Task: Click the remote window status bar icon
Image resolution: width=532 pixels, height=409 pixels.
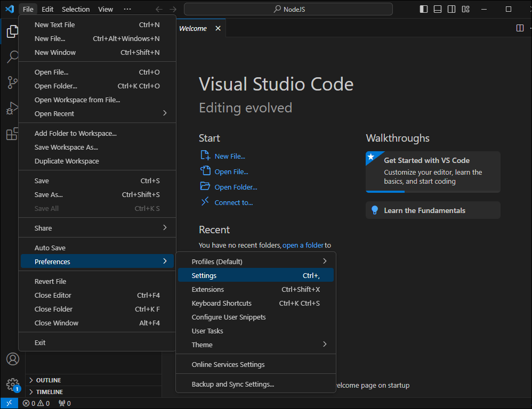Action: (x=9, y=403)
